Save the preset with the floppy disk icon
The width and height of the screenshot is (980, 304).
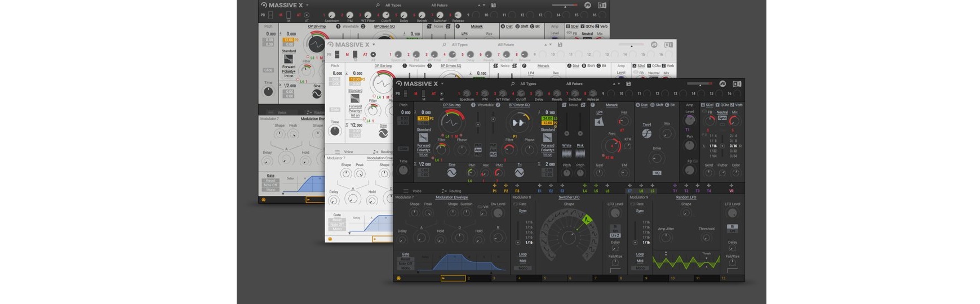(628, 84)
